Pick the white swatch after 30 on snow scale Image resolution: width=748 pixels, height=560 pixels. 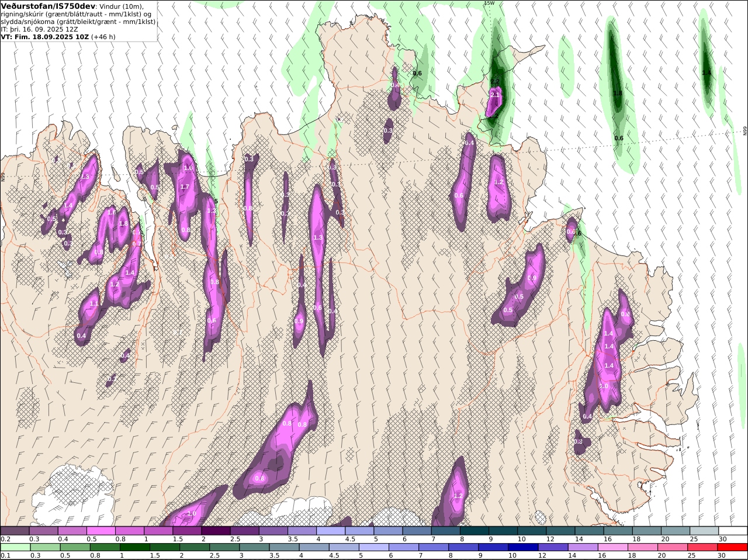(x=733, y=531)
